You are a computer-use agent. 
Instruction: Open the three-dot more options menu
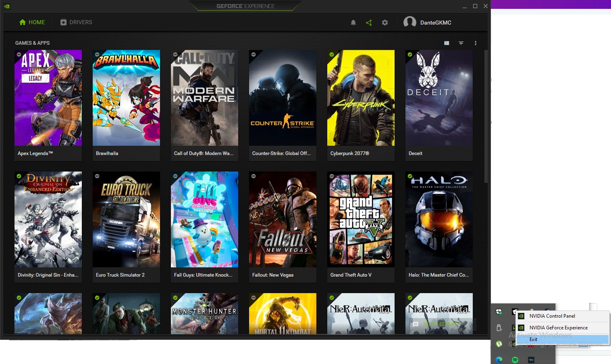(476, 43)
